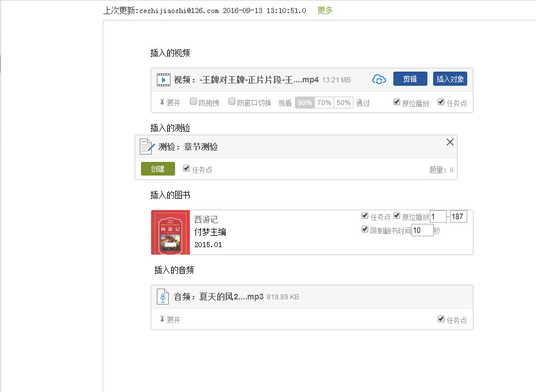Click the 插入对象 button
This screenshot has height=392, width=536.
450,79
